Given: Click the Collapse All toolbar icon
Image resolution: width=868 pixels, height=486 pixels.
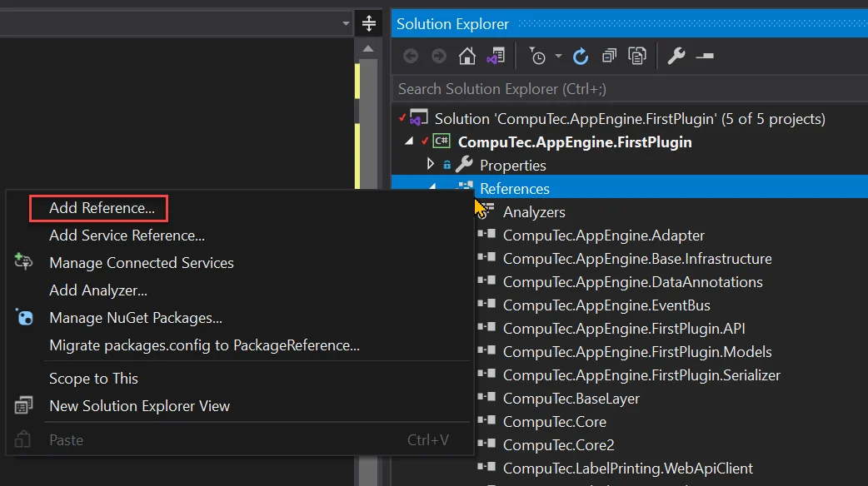Looking at the screenshot, I should point(610,57).
